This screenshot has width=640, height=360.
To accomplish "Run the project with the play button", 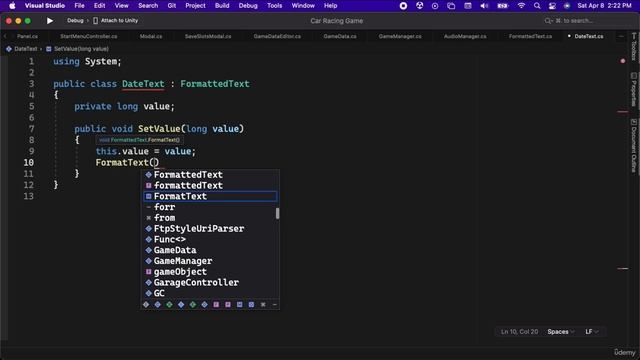I will [50, 20].
